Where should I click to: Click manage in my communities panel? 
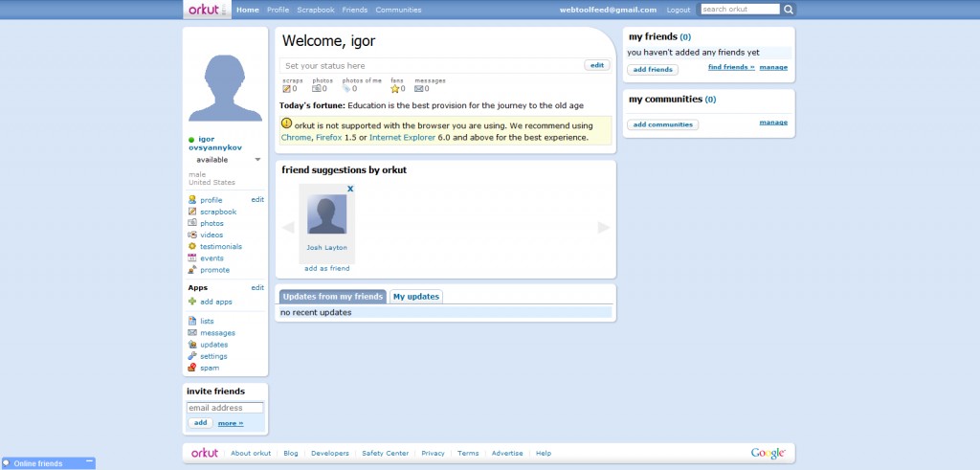point(773,123)
